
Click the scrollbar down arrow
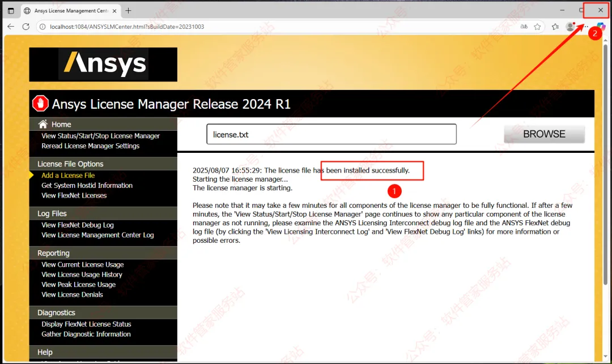click(x=605, y=356)
